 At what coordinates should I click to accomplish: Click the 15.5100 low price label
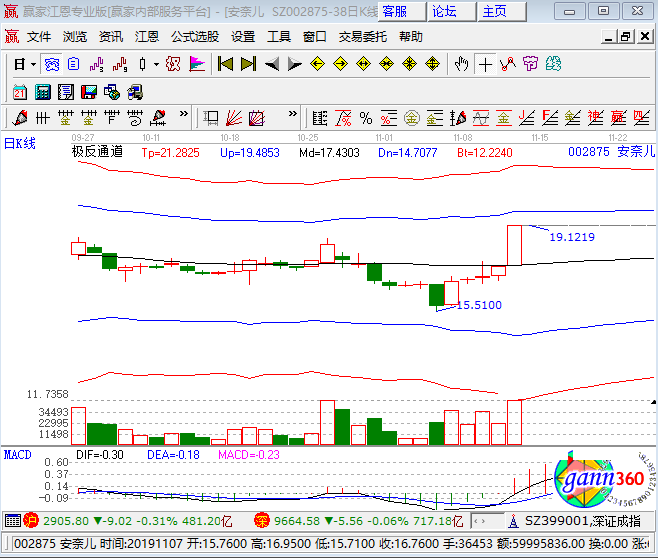click(479, 305)
